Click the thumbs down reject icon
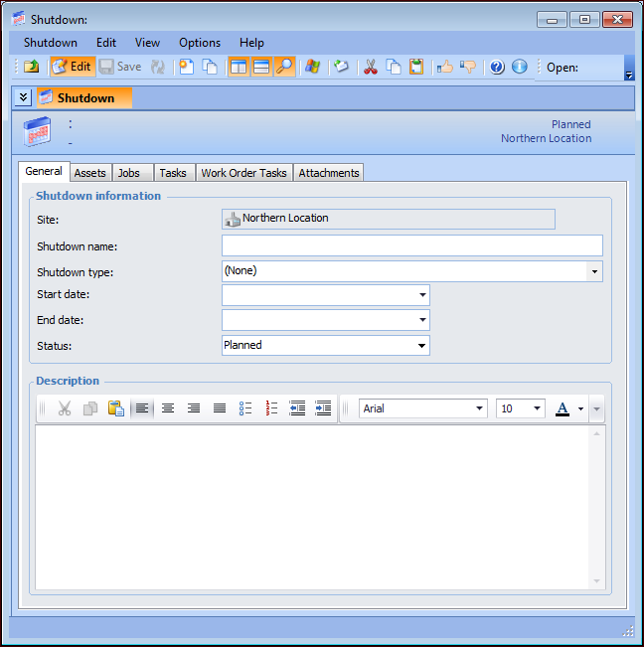The width and height of the screenshot is (644, 647). [x=468, y=67]
